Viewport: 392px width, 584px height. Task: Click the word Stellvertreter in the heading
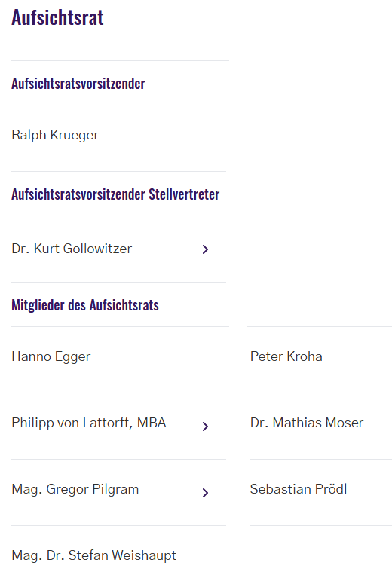point(184,194)
